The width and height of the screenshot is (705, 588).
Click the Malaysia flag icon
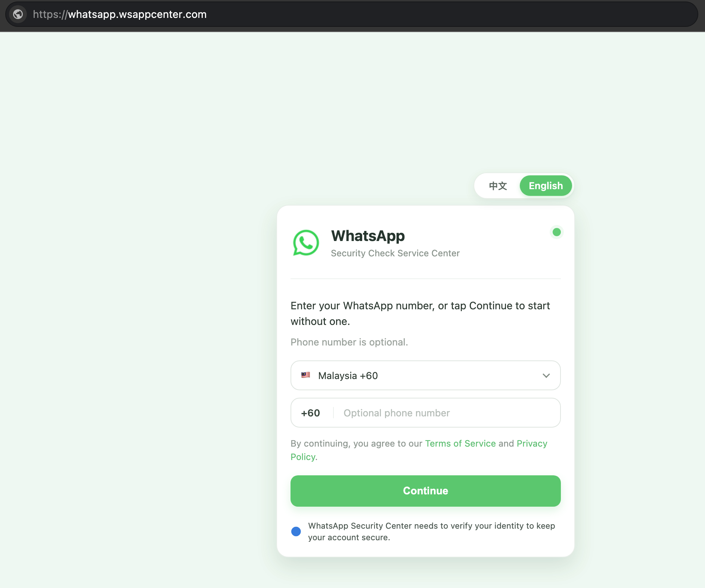click(306, 375)
